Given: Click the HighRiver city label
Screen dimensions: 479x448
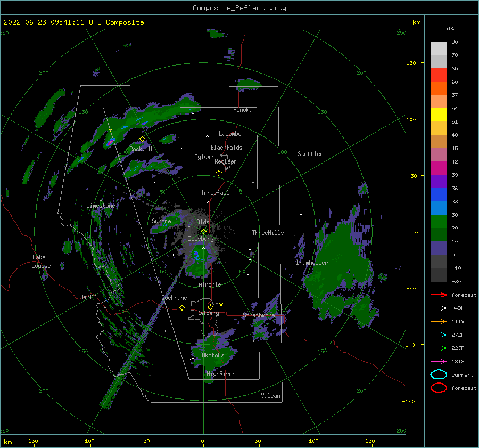Looking at the screenshot, I should (x=221, y=374).
